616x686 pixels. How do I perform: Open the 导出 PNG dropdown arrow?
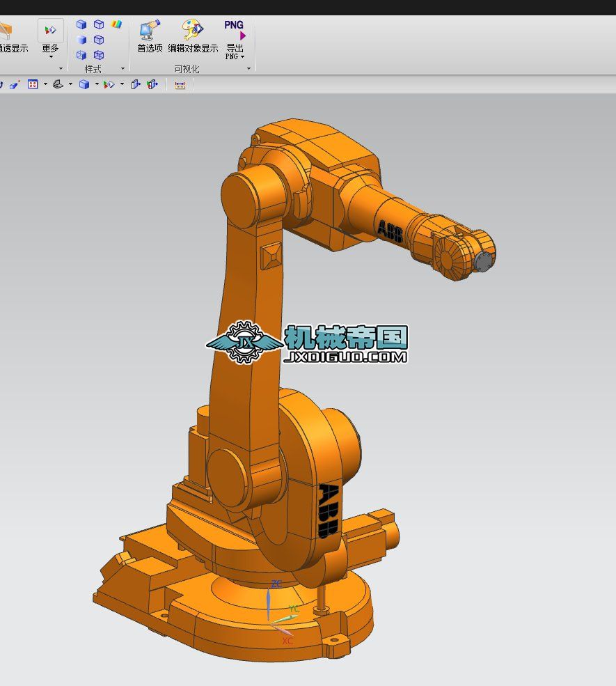pos(242,56)
